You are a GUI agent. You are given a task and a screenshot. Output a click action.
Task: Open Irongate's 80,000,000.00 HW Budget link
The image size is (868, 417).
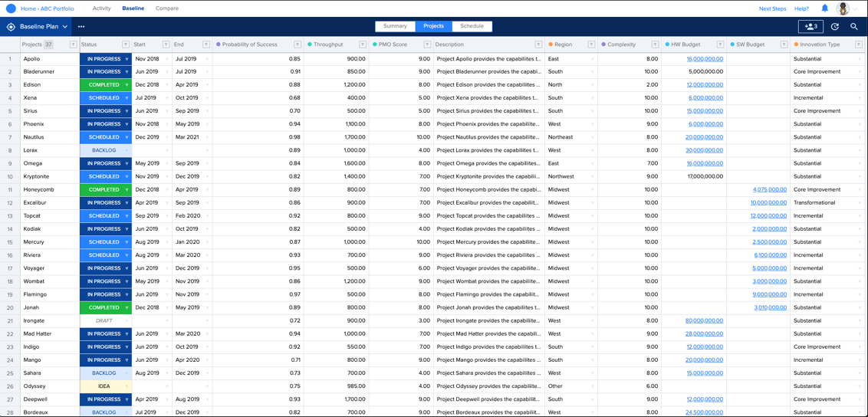(704, 320)
